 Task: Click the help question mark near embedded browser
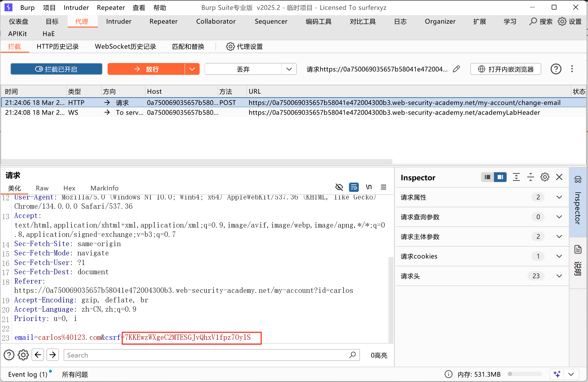556,69
